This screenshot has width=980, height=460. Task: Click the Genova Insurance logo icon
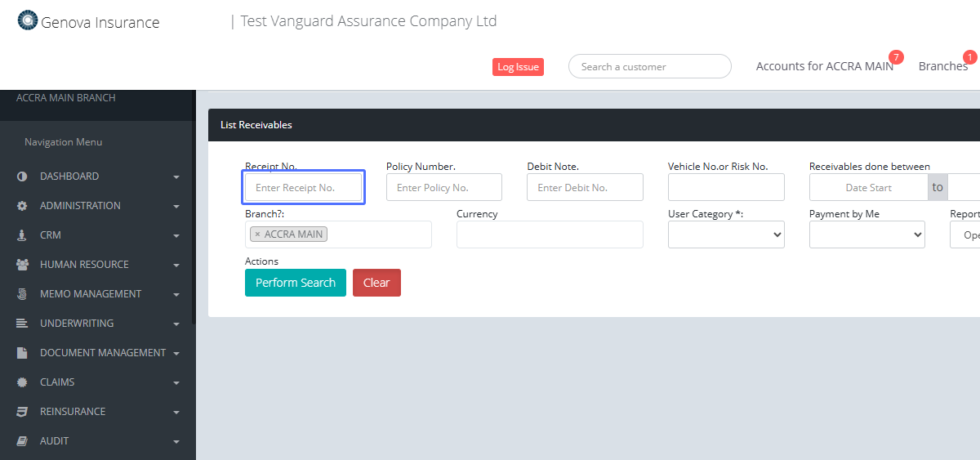coord(28,20)
